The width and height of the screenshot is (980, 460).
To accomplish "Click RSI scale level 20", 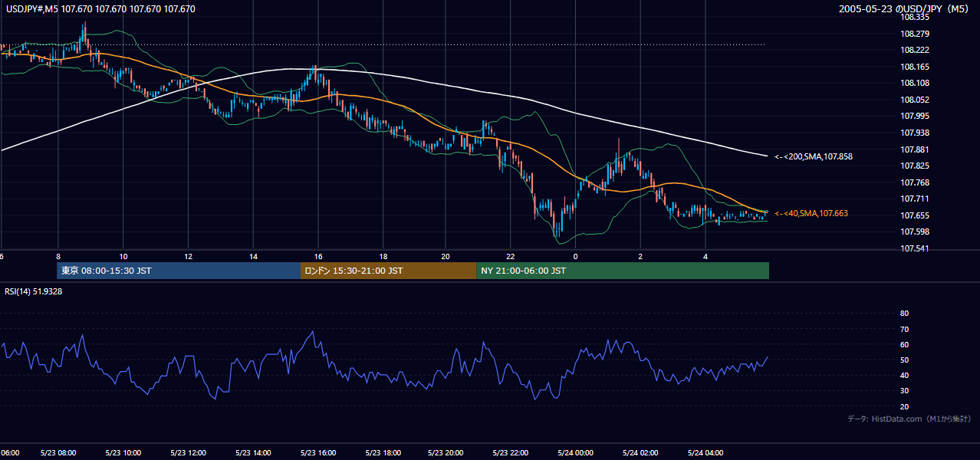I will pos(904,406).
